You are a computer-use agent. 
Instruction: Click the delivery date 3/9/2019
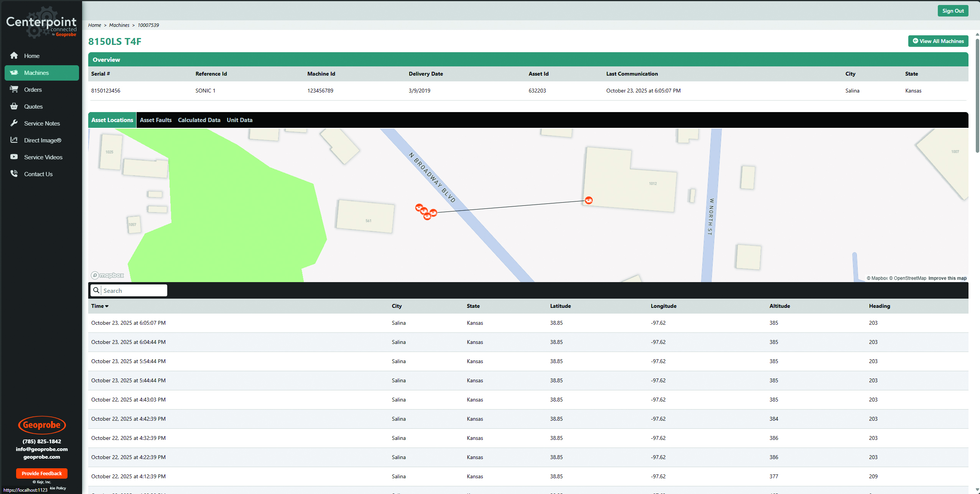[419, 91]
